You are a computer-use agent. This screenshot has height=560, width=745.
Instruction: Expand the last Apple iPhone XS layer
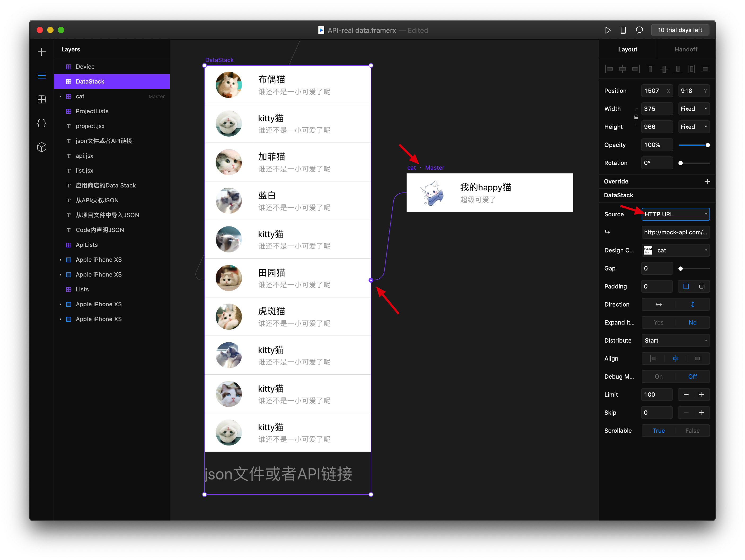60,319
